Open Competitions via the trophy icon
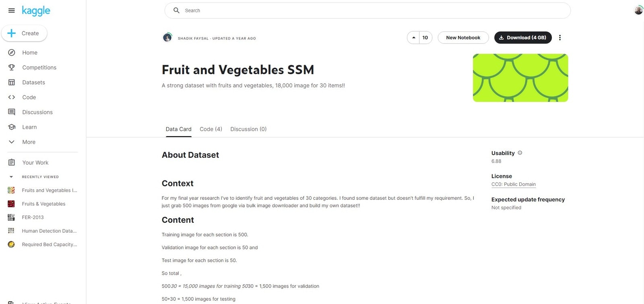This screenshot has width=644, height=304. [12, 67]
